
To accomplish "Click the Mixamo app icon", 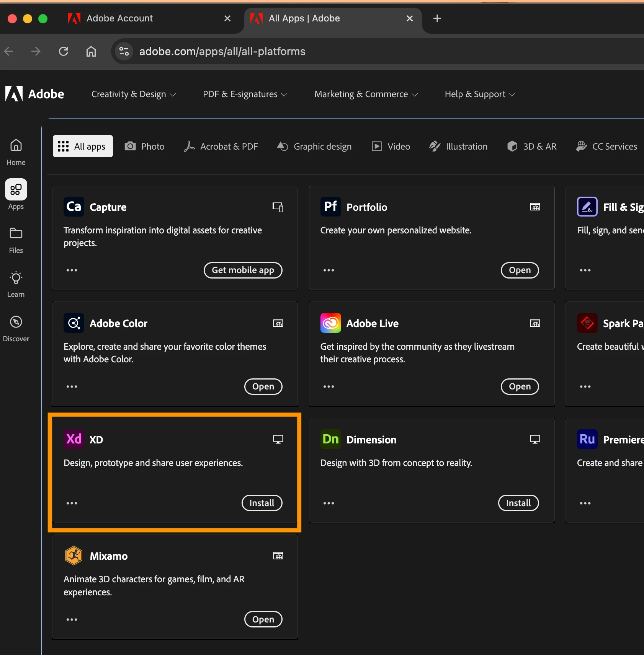I will click(74, 556).
